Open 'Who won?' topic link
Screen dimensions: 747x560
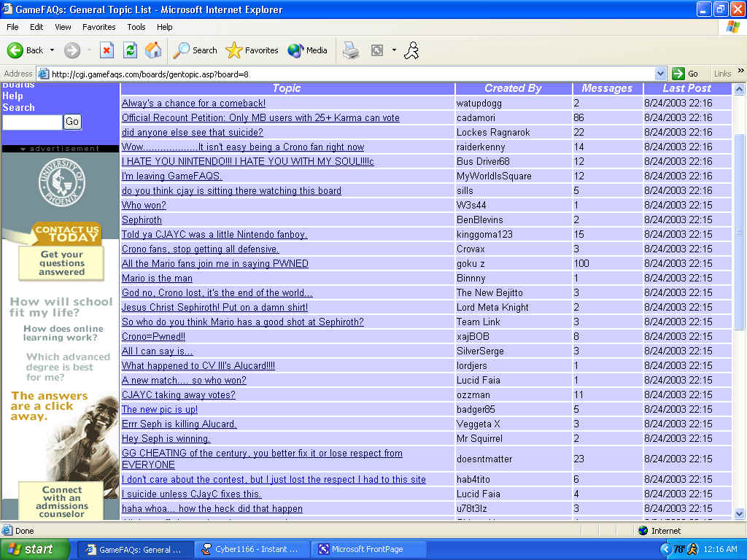144,205
